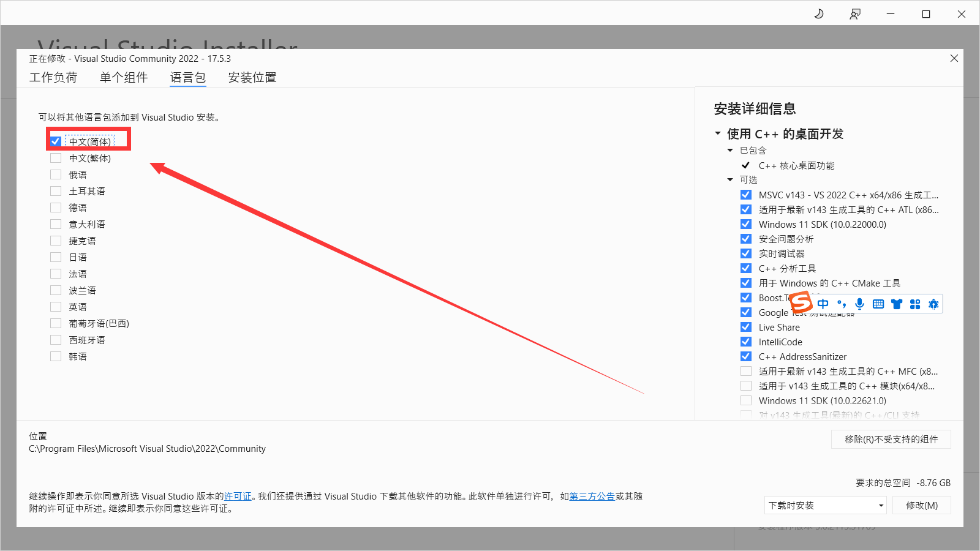
Task: Tick 日语 language checkbox
Action: (56, 257)
